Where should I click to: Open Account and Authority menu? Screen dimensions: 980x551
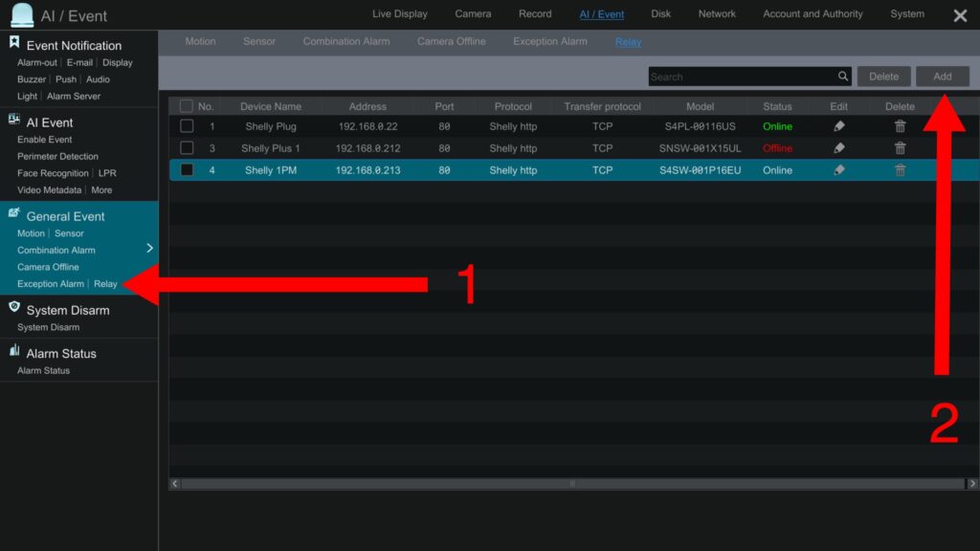click(813, 13)
